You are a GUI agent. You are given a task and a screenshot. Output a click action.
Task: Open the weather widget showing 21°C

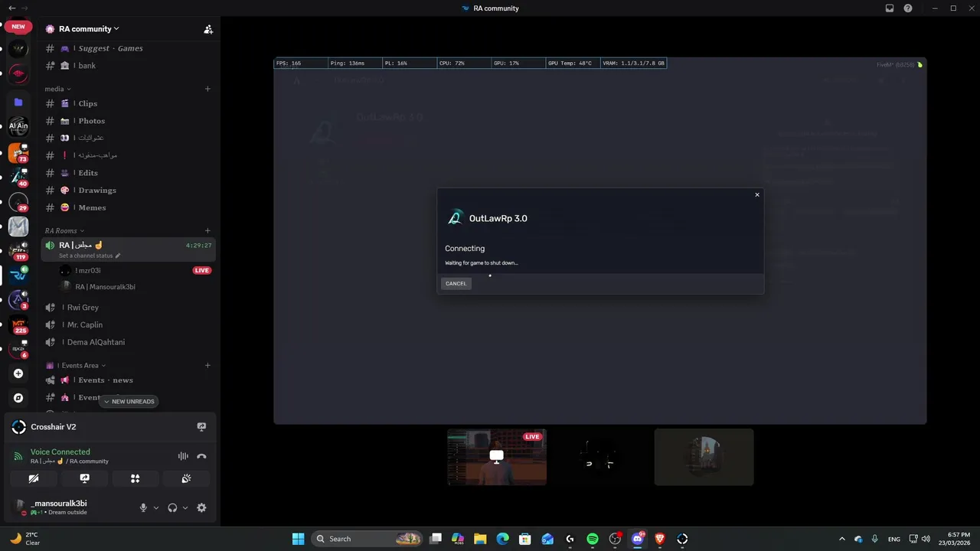(x=25, y=539)
